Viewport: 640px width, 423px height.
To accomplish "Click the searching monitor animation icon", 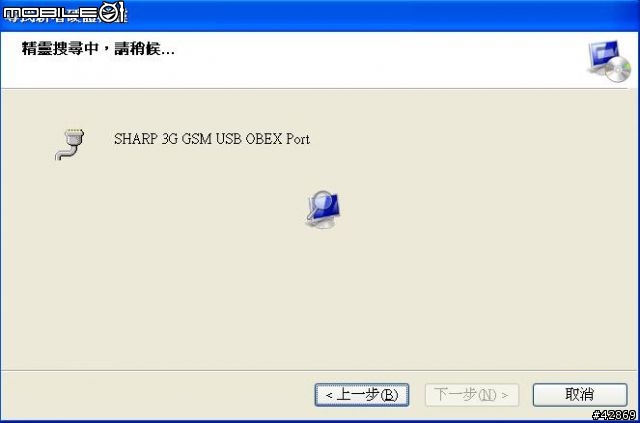I will (x=323, y=209).
